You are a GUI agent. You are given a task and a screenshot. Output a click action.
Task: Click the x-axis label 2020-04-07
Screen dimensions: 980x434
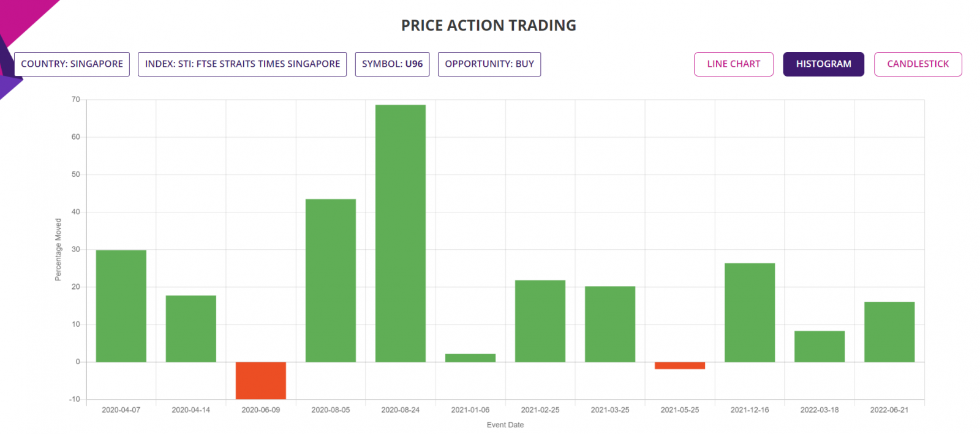(121, 410)
